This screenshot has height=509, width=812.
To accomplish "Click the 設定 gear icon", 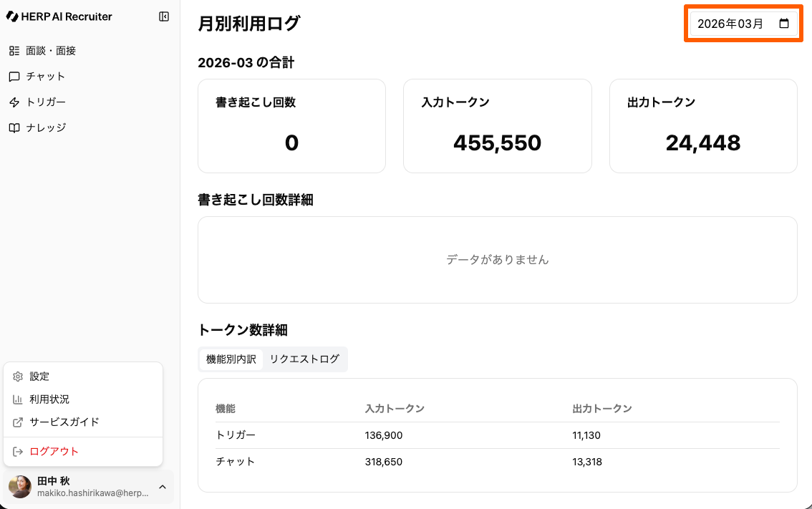I will tap(19, 377).
